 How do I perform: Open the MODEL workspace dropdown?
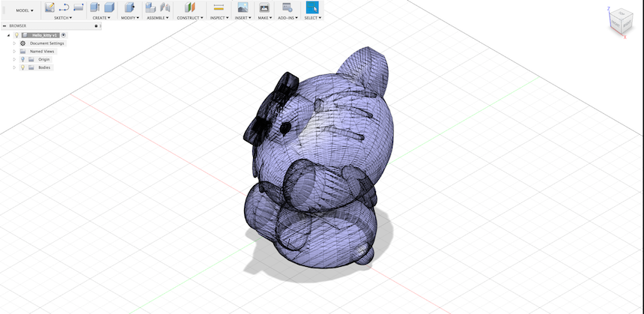(25, 10)
